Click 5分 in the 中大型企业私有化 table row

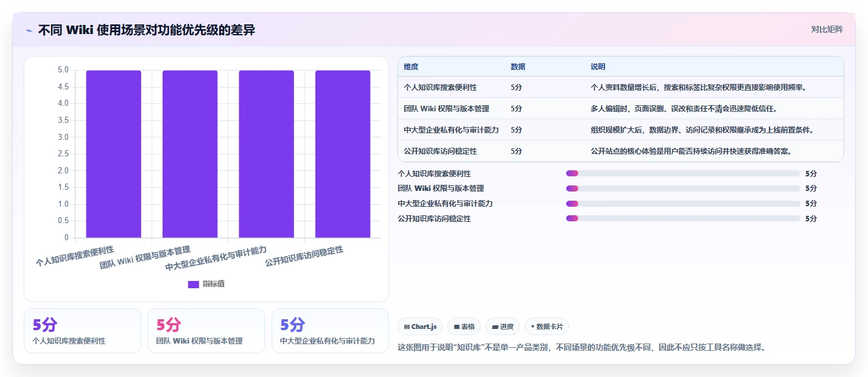tap(516, 130)
